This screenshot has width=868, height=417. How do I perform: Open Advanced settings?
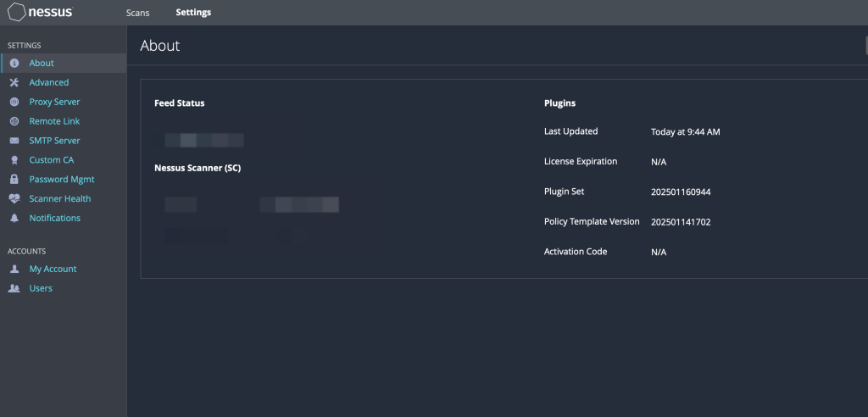coord(48,82)
